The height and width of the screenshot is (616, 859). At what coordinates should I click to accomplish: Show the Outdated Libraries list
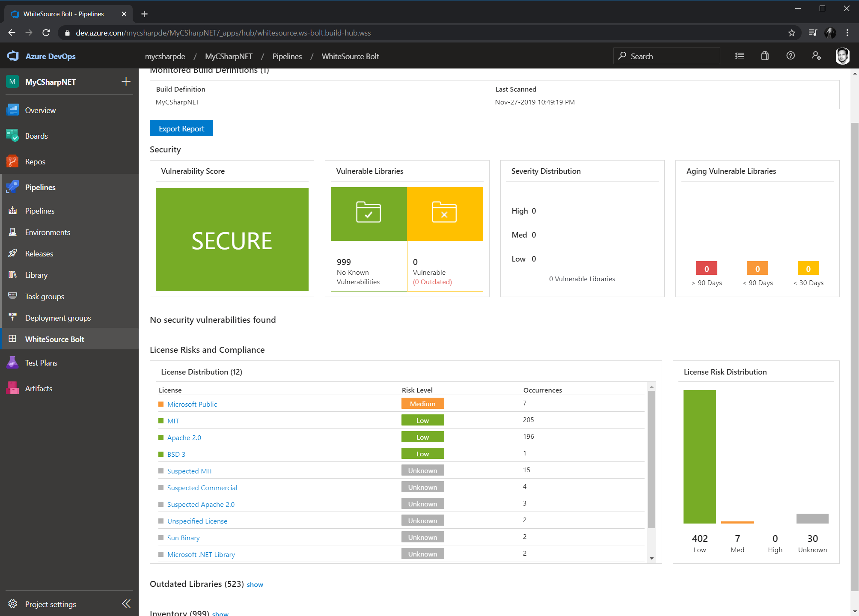coord(255,585)
